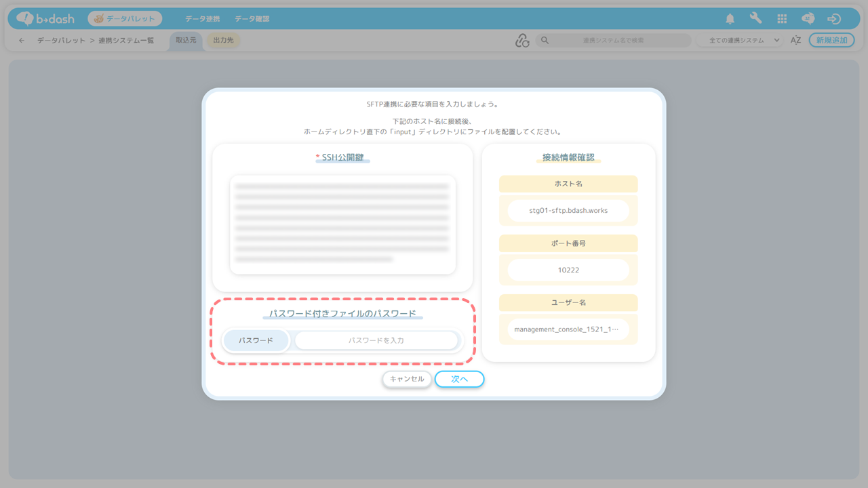
Task: Open the データパレット menu
Action: 125,19
